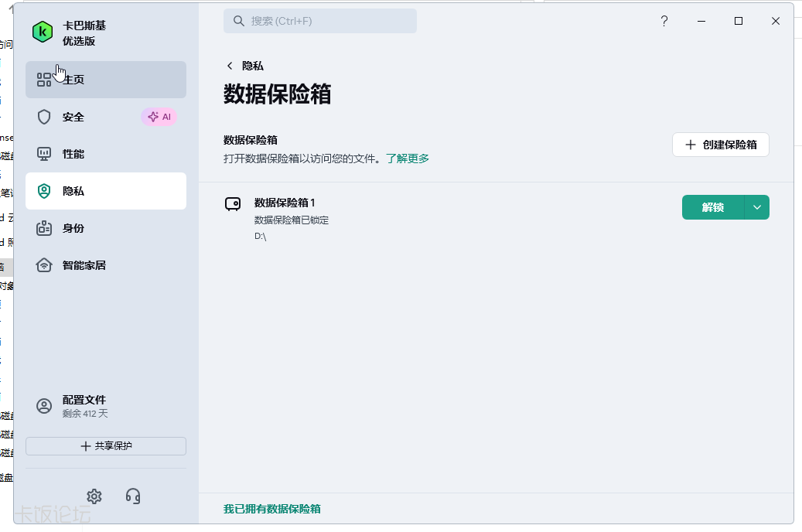
Task: Click the 创建保险箱 button
Action: pos(721,145)
